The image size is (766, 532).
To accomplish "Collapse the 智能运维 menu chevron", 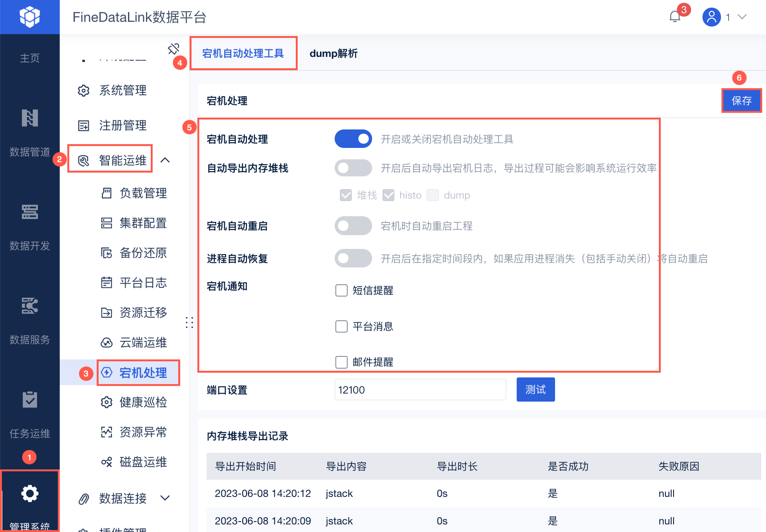I will click(x=165, y=160).
